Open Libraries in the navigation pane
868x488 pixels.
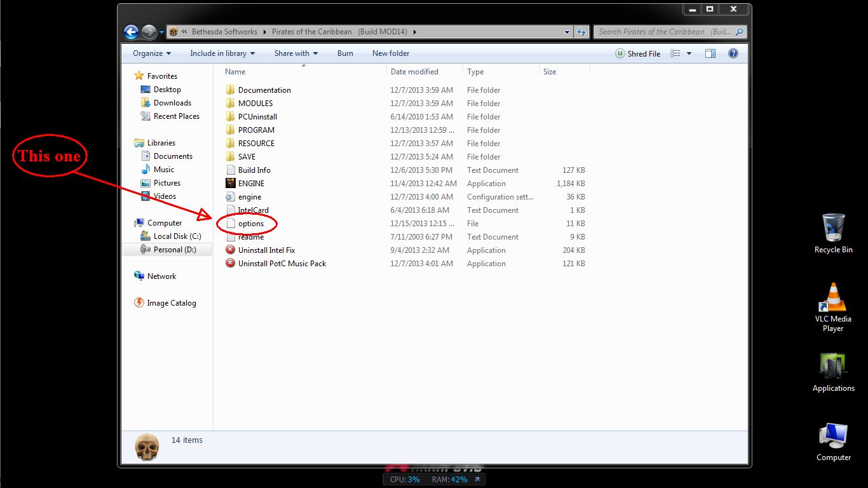(161, 143)
